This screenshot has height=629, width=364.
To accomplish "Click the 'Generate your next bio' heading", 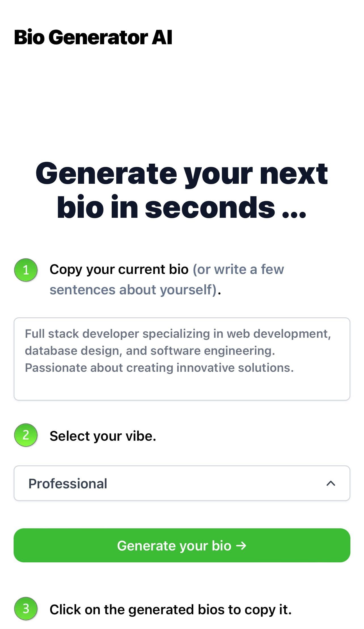I will click(x=182, y=173).
